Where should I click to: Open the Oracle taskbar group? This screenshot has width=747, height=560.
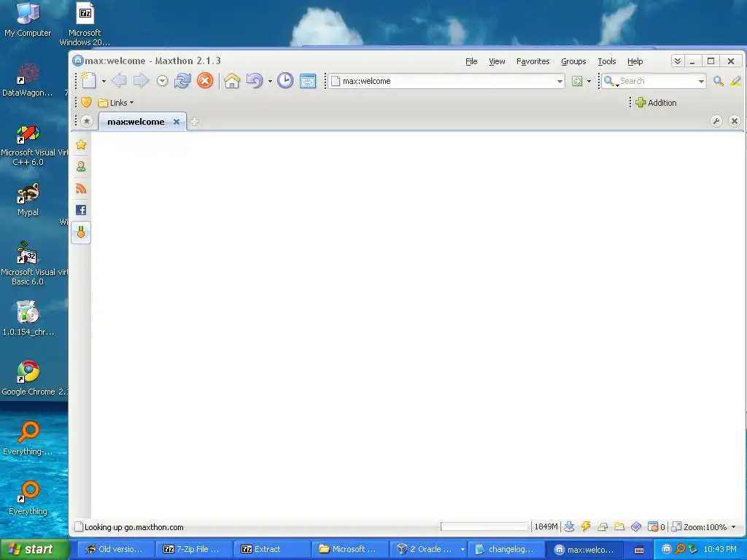tap(428, 549)
